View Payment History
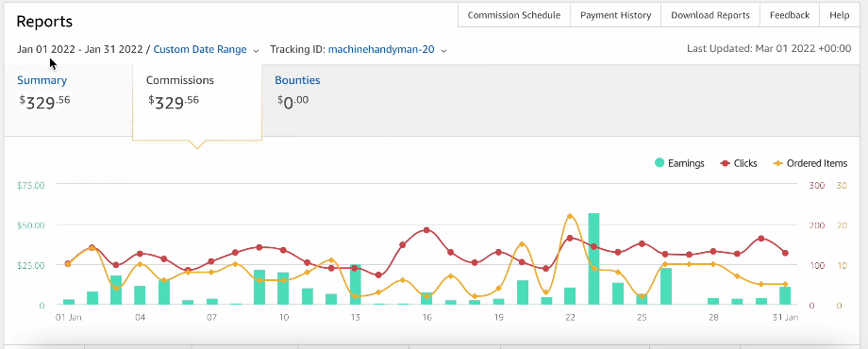Image resolution: width=868 pixels, height=349 pixels. tap(615, 15)
